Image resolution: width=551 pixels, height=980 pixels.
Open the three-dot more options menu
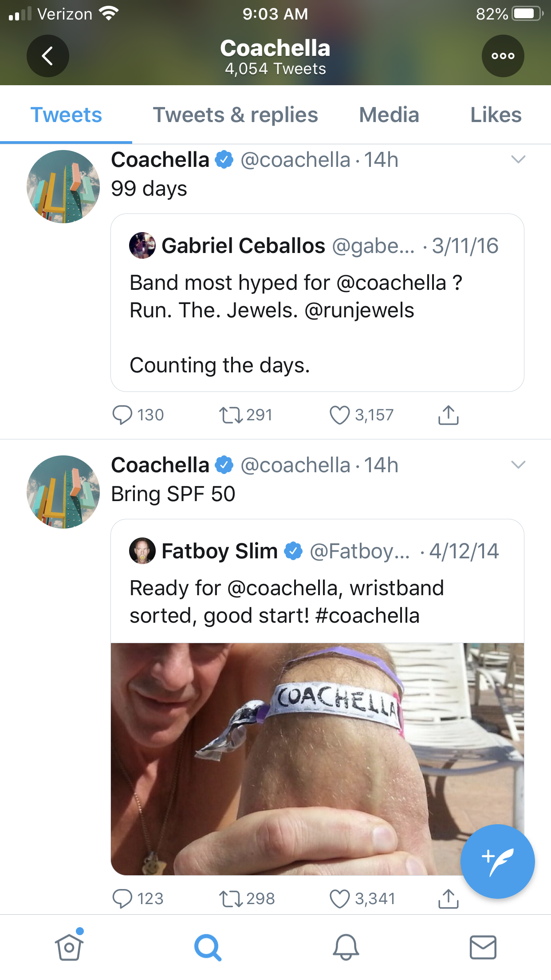click(x=503, y=56)
